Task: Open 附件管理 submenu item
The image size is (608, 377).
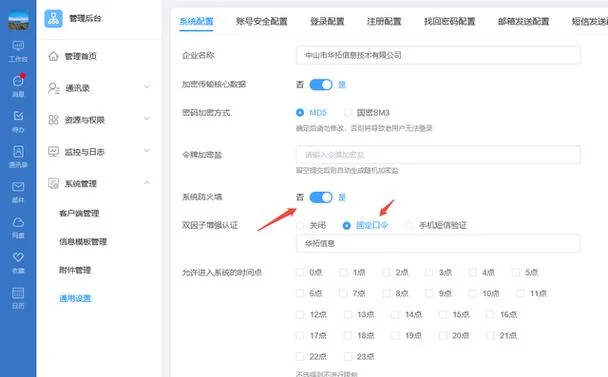Action: click(75, 270)
